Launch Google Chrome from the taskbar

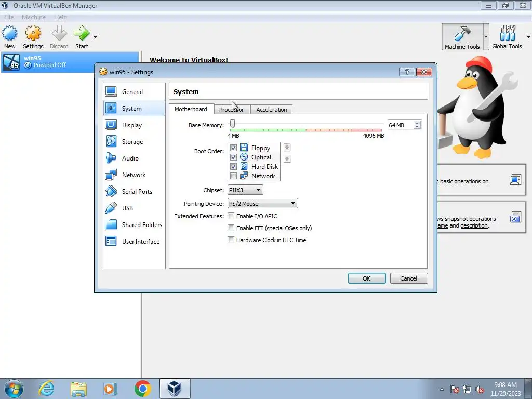[142, 389]
